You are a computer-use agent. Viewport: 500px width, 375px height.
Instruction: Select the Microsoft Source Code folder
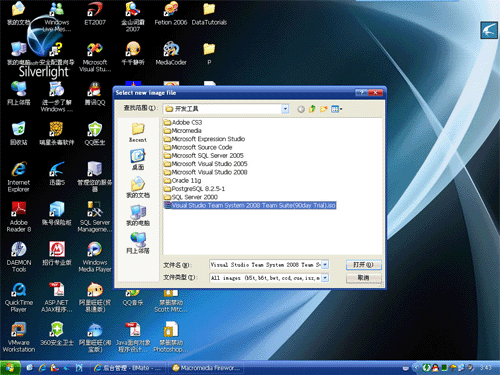pyautogui.click(x=198, y=147)
